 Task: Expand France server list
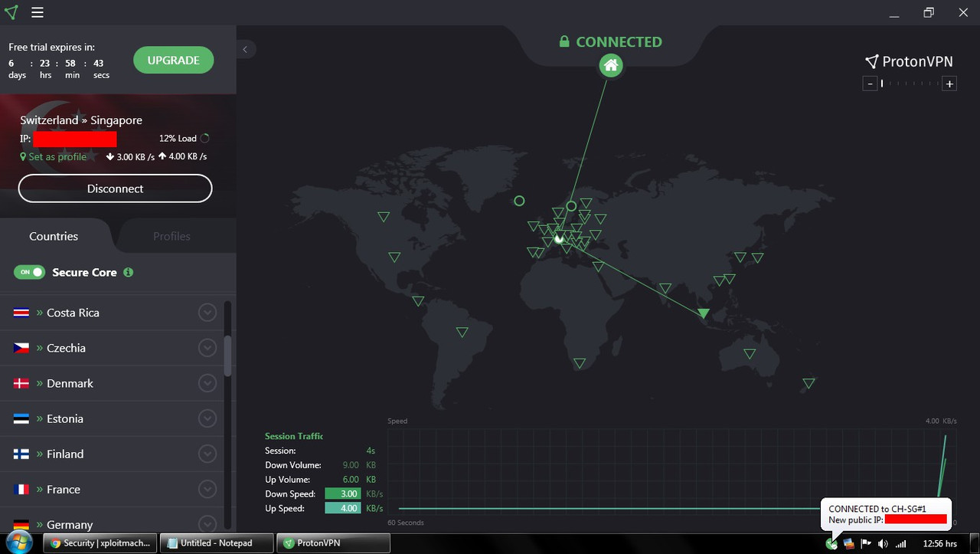[207, 489]
